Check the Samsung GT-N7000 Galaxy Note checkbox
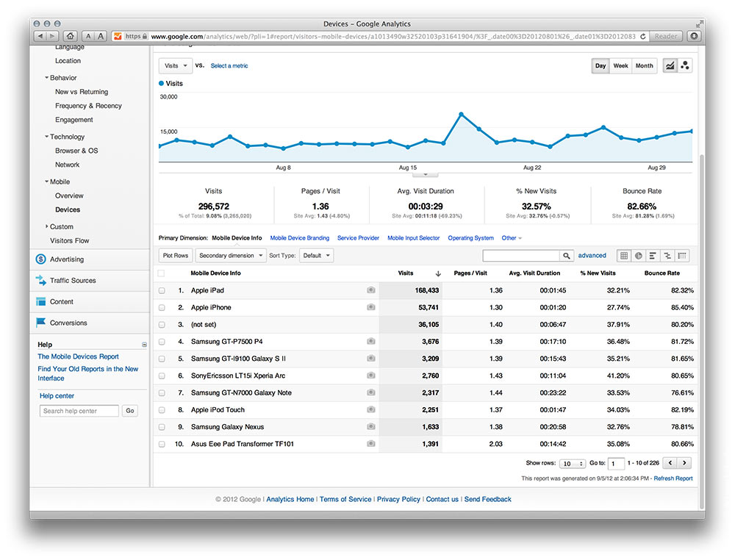Viewport: 735px width, 560px height. pyautogui.click(x=162, y=392)
